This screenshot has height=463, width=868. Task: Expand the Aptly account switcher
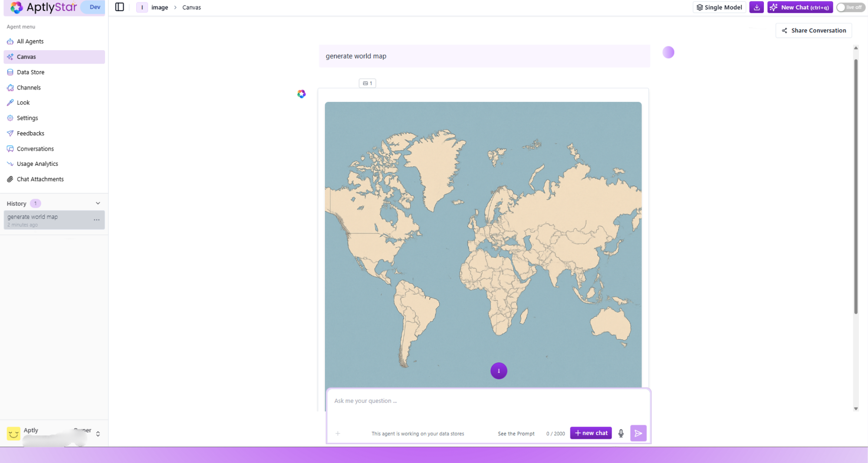coord(98,434)
